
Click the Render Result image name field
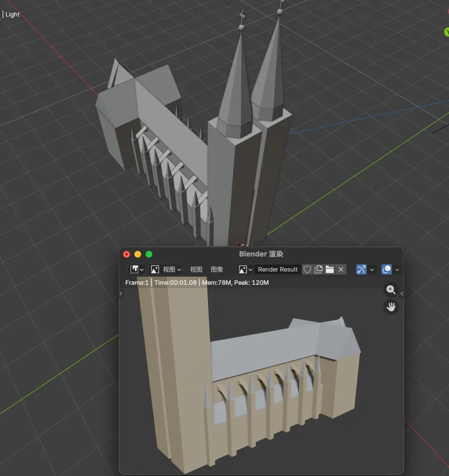click(x=277, y=269)
